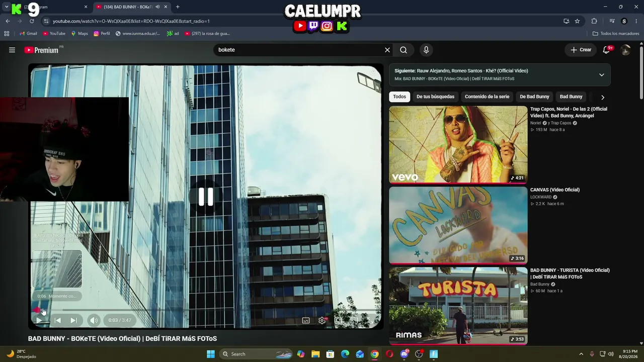The image size is (644, 362).
Task: Open the Windows Start menu
Action: click(211, 354)
